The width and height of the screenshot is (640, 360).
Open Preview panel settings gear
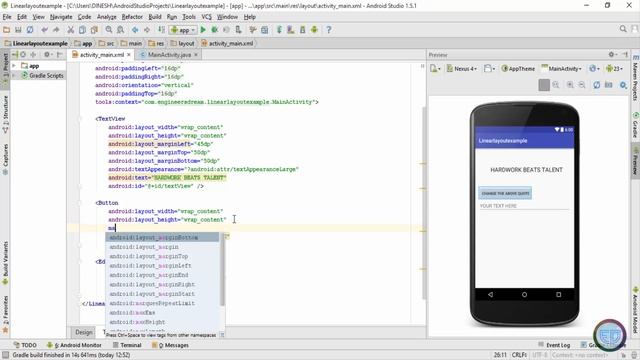coord(612,54)
